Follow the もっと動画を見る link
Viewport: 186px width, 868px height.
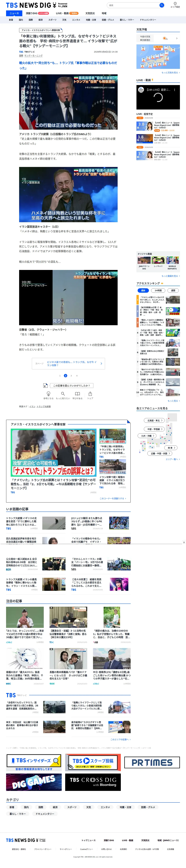click(170, 276)
